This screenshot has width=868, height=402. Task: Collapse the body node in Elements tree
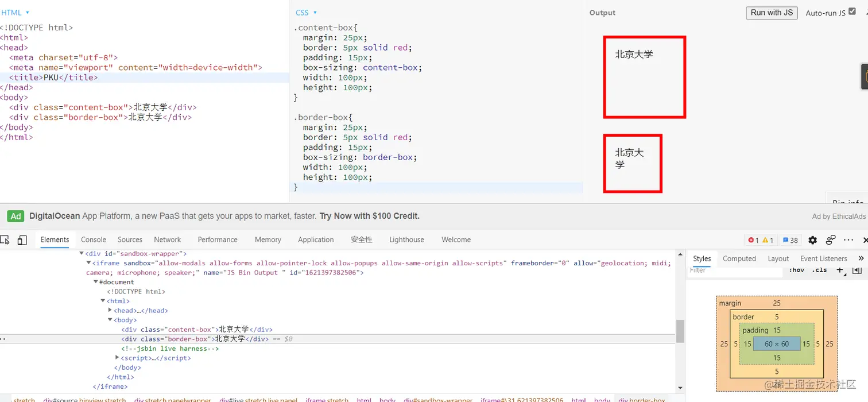[x=110, y=320]
